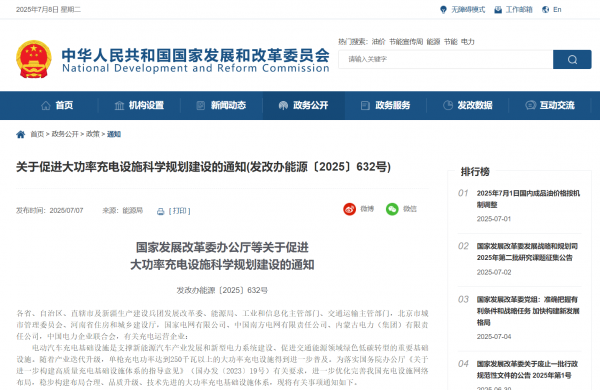Click document number 发改办能源〔2025〕632号 below subtitle
Image resolution: width=600 pixels, height=390 pixels.
pyautogui.click(x=222, y=290)
